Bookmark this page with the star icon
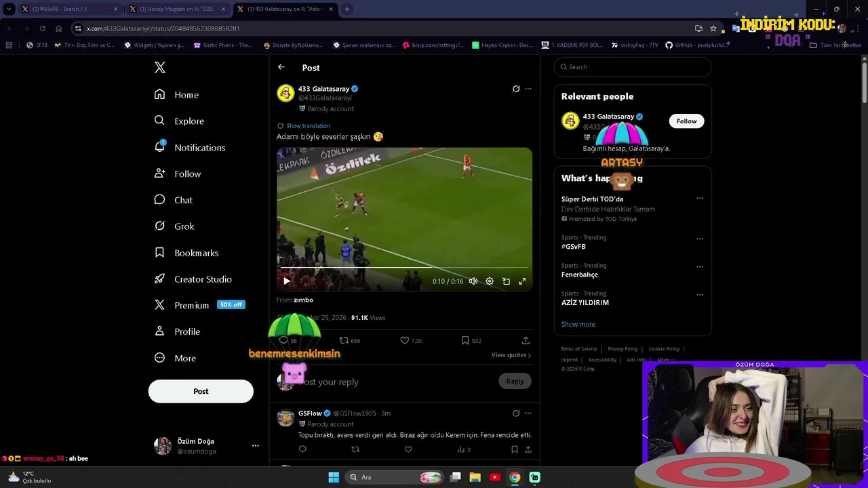 [713, 28]
